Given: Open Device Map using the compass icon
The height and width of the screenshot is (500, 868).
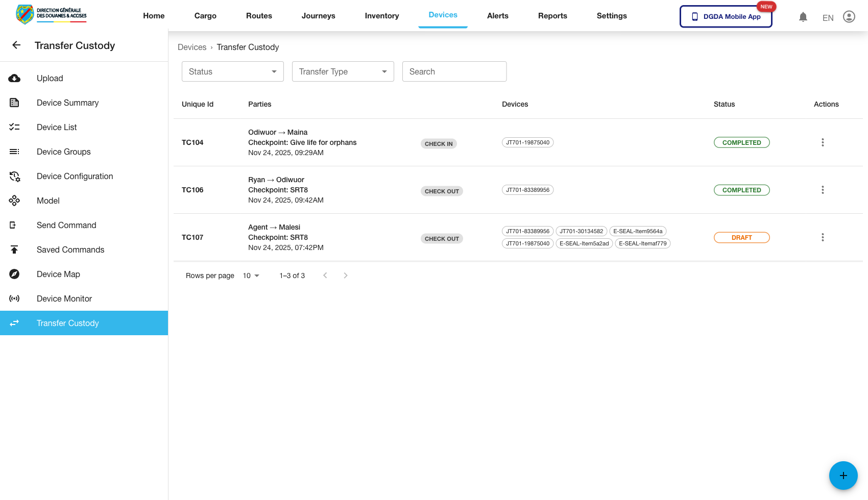Looking at the screenshot, I should [14, 274].
